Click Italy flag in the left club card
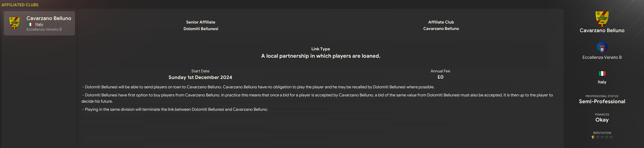644x148 pixels. click(x=30, y=24)
